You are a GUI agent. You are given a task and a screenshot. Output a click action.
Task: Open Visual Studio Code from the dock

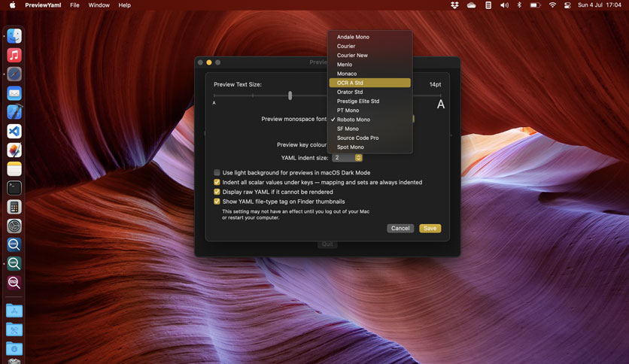14,131
